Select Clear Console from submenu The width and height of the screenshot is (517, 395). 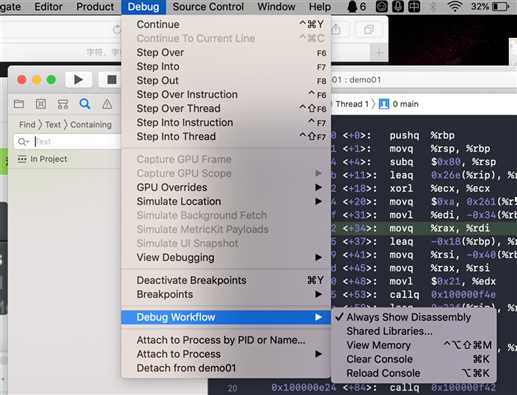click(413, 359)
